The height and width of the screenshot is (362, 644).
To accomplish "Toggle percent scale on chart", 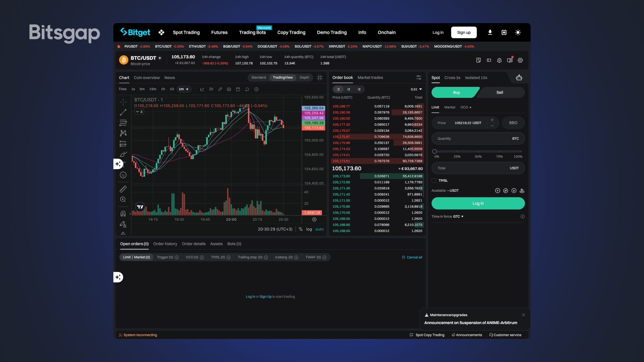I will click(x=301, y=229).
